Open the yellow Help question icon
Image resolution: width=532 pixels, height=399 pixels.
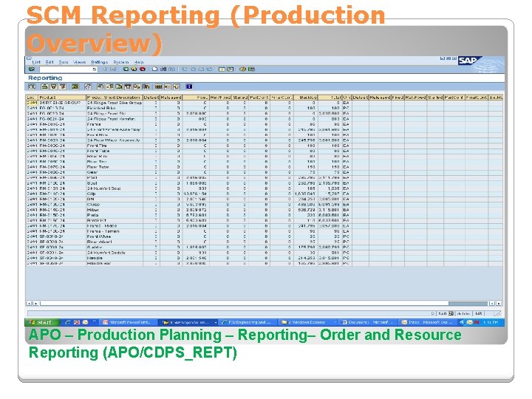coord(242,69)
